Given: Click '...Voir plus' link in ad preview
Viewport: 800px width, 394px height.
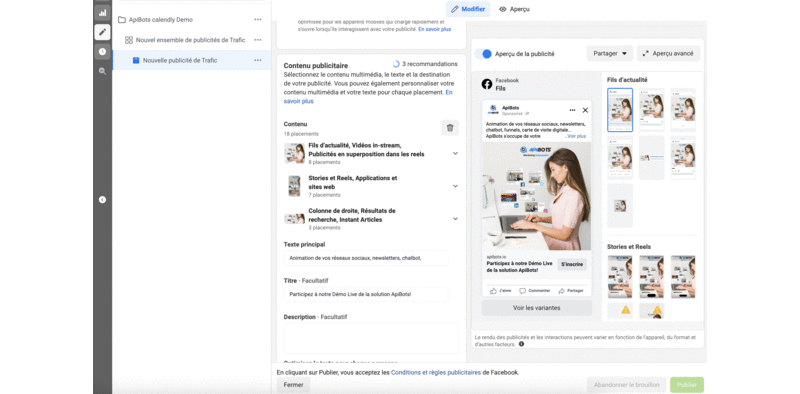Looking at the screenshot, I should coord(575,136).
